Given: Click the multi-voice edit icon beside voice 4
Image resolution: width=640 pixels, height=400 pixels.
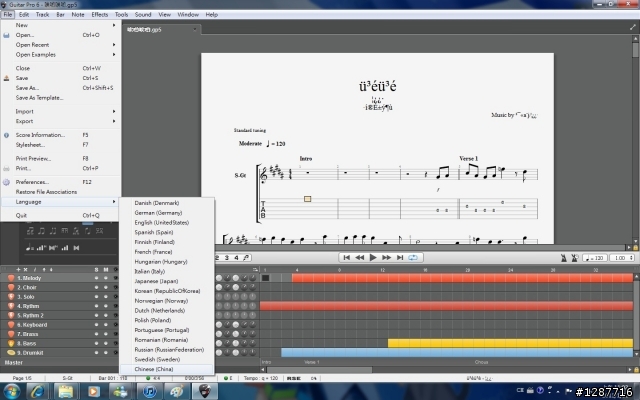Looking at the screenshot, I should coord(246,258).
